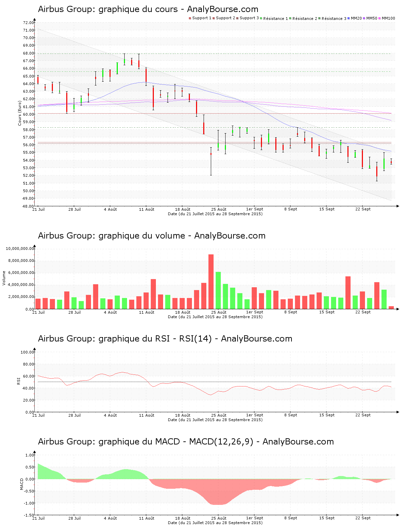
Task: Click '4 Août' date under MACD chart
Action: click(x=111, y=518)
